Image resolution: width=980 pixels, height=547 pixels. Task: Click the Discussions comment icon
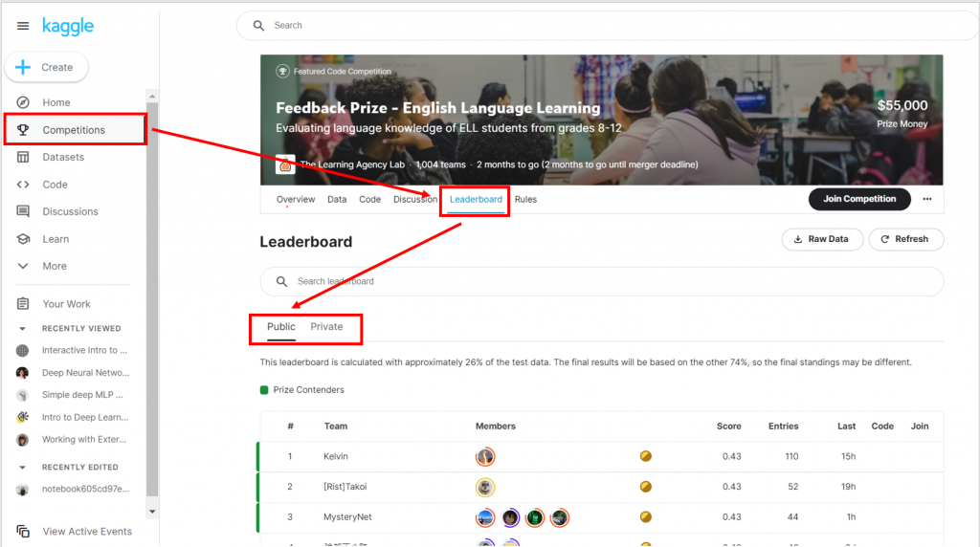point(23,211)
